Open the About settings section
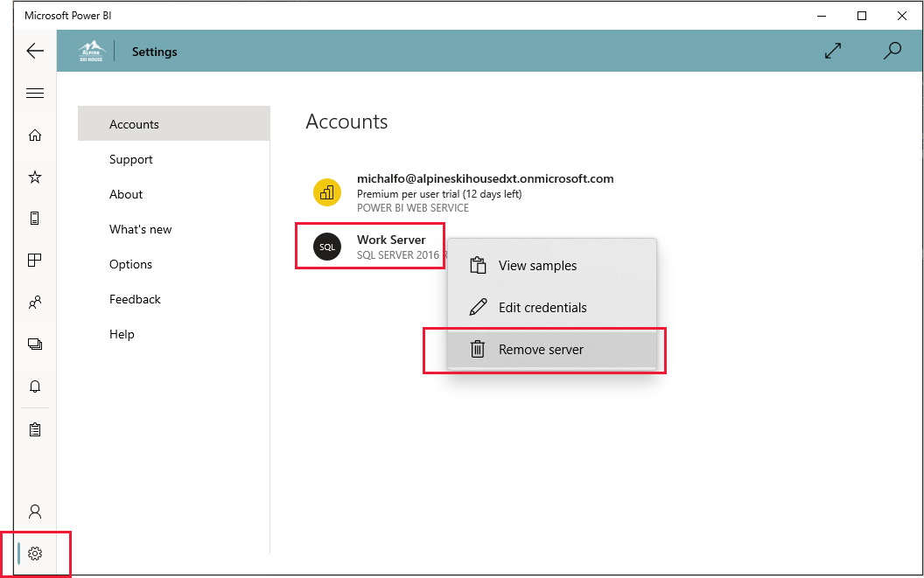Screen dimensions: 924x578 click(174, 194)
